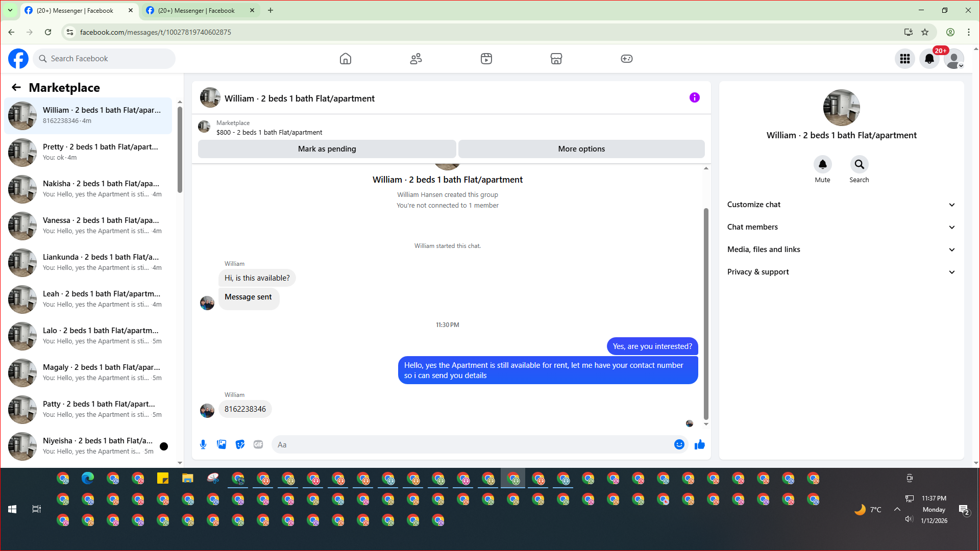Open the emoji picker in the message box

[x=679, y=444]
